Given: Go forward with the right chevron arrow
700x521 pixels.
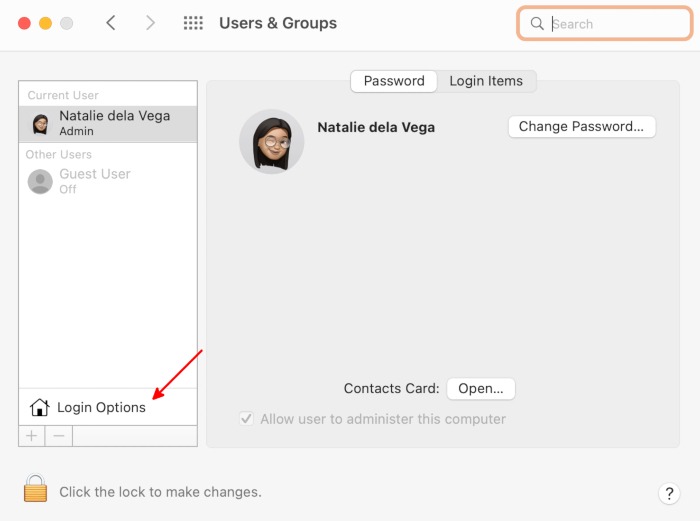Looking at the screenshot, I should [x=150, y=23].
